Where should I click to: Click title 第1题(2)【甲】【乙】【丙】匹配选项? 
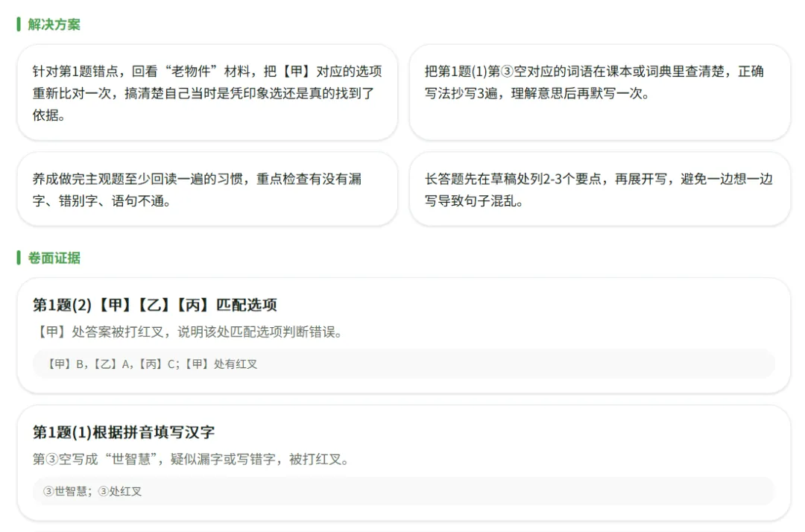[154, 305]
